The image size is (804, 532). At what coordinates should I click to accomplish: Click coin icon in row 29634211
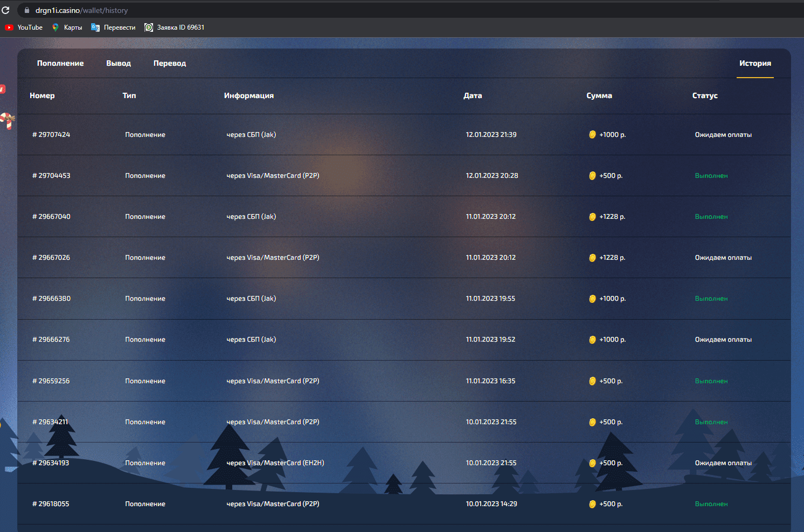point(592,422)
